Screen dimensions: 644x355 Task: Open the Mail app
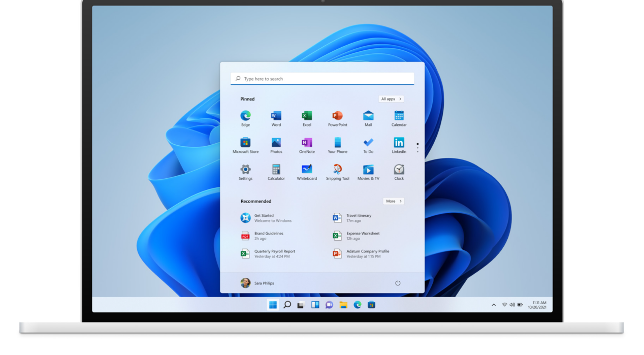pyautogui.click(x=368, y=118)
